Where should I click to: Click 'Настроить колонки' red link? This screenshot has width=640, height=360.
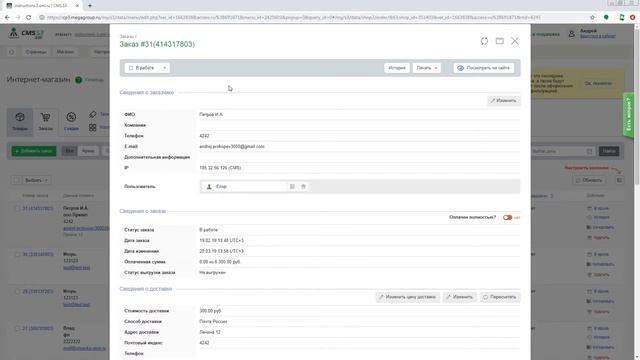click(587, 168)
